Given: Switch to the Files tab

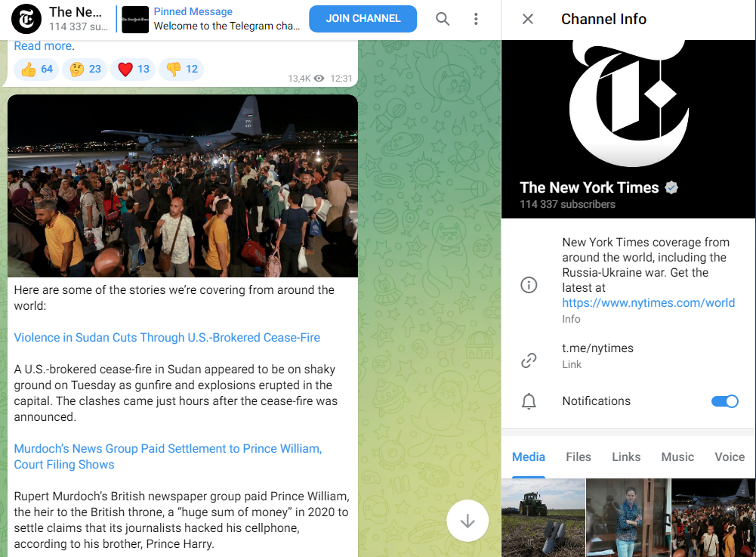Looking at the screenshot, I should coord(578,457).
